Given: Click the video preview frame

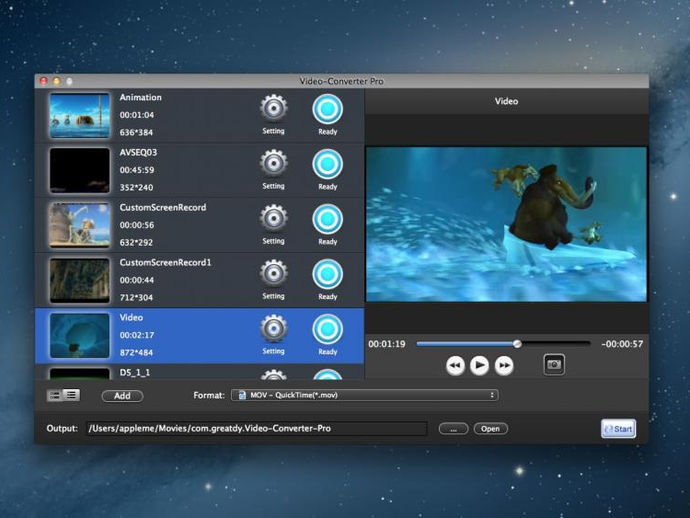Looking at the screenshot, I should pos(506,224).
